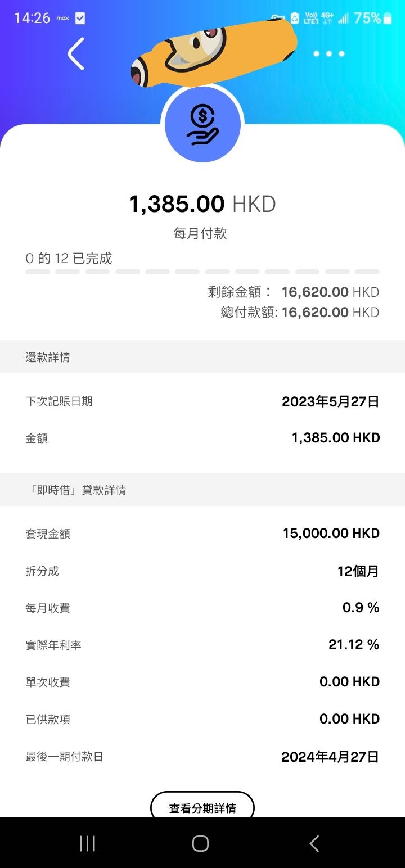
Task: Tap the 查看分期詳情 button
Action: [x=202, y=807]
